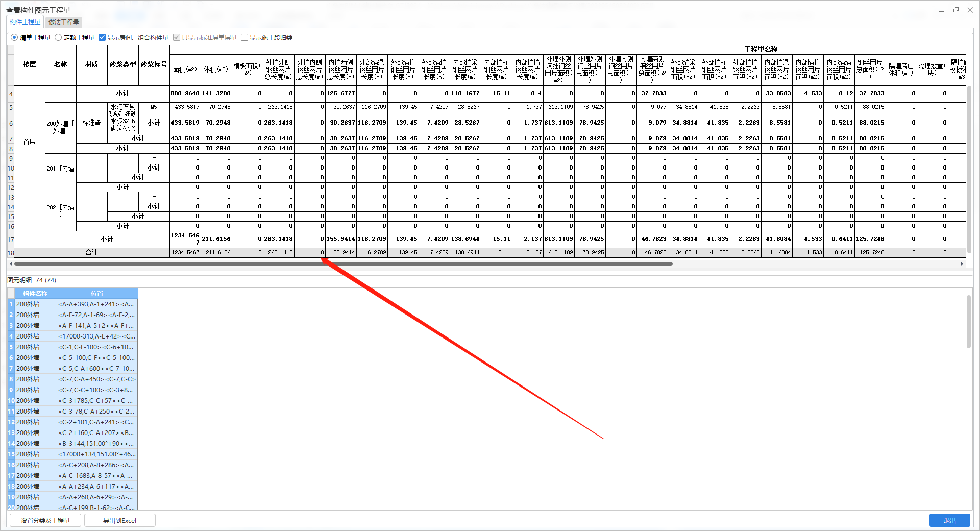This screenshot has height=531, width=980.
Task: Select the 200外墙 [外墙] name cell
Action: pyautogui.click(x=60, y=128)
